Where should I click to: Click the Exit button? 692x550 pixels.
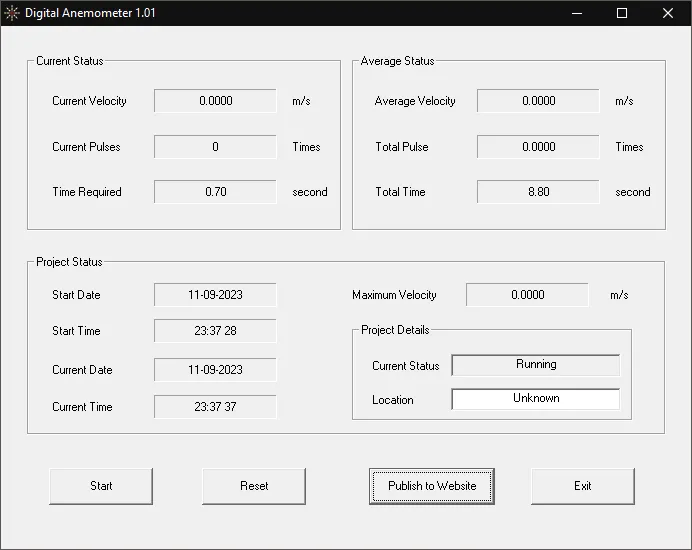click(582, 486)
